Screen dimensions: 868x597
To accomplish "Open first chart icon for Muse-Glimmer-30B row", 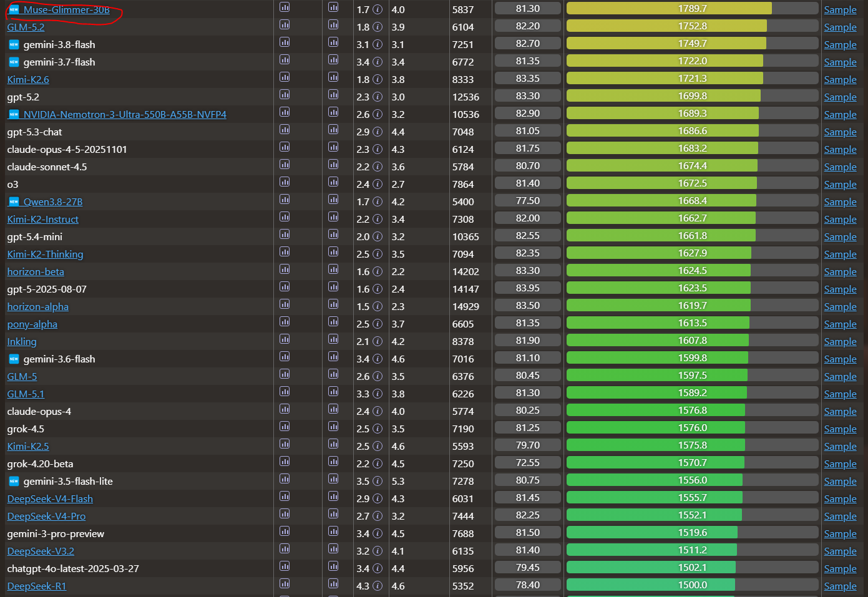I will click(x=285, y=7).
